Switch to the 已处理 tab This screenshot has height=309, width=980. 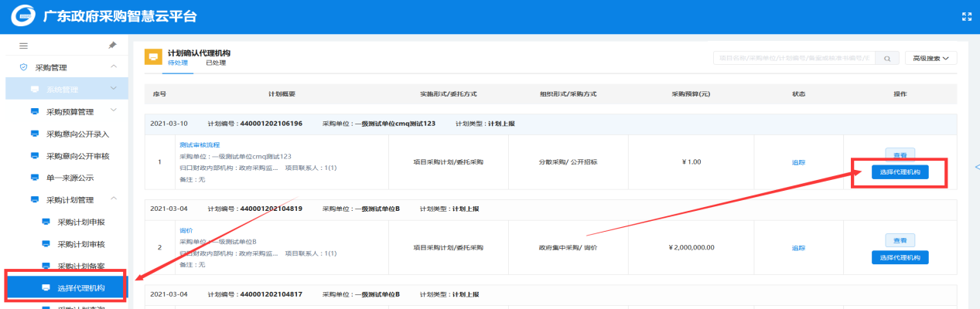[216, 63]
